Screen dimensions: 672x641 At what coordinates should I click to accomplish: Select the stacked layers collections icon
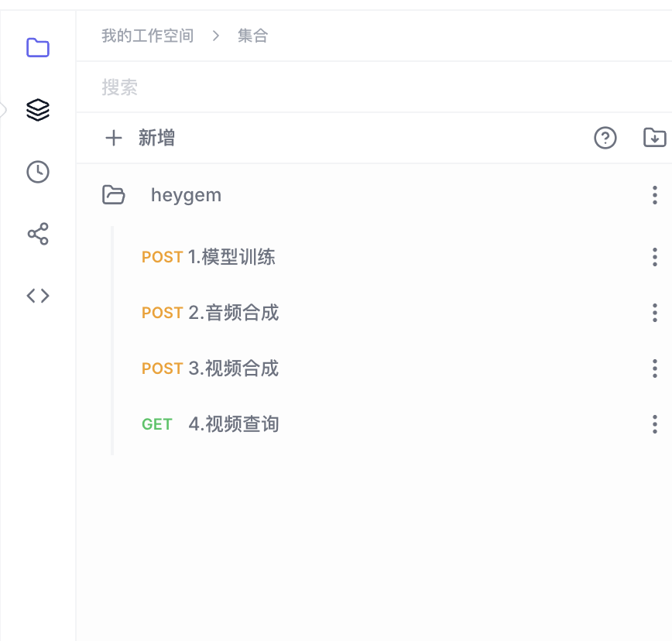pyautogui.click(x=38, y=110)
